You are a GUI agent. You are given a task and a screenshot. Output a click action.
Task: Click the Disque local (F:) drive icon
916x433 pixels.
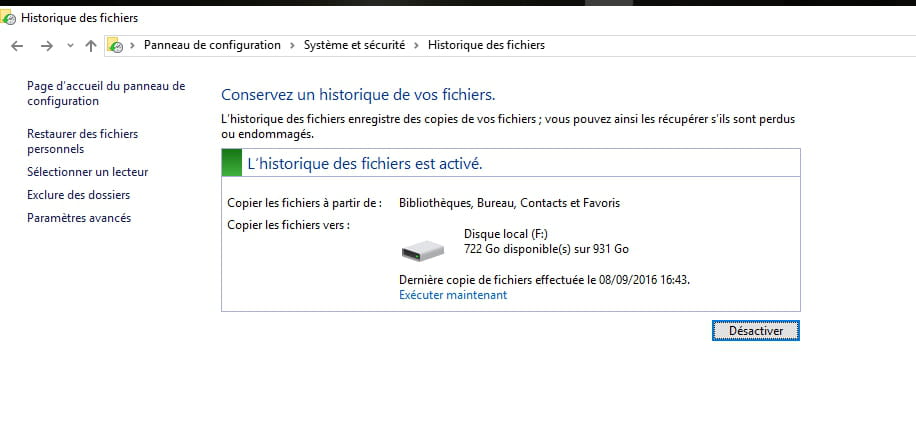point(422,250)
